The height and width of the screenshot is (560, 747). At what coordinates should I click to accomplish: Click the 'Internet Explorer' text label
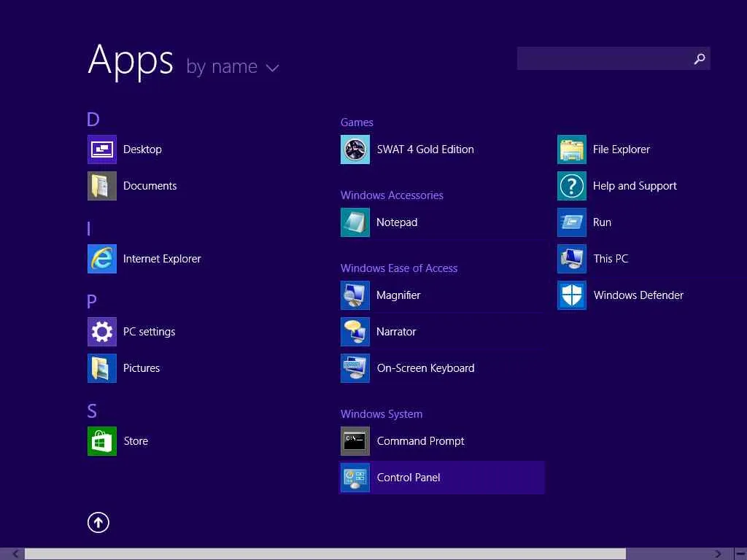[x=162, y=259]
